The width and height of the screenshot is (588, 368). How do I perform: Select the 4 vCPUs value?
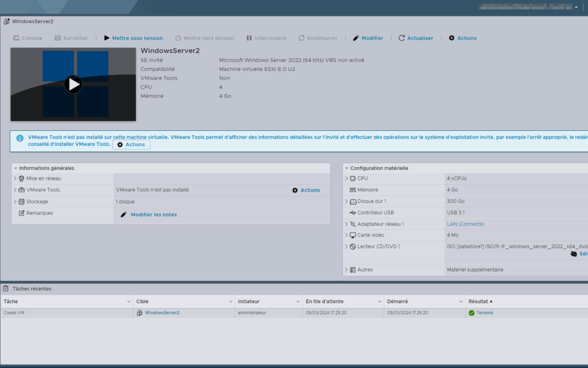pyautogui.click(x=456, y=178)
